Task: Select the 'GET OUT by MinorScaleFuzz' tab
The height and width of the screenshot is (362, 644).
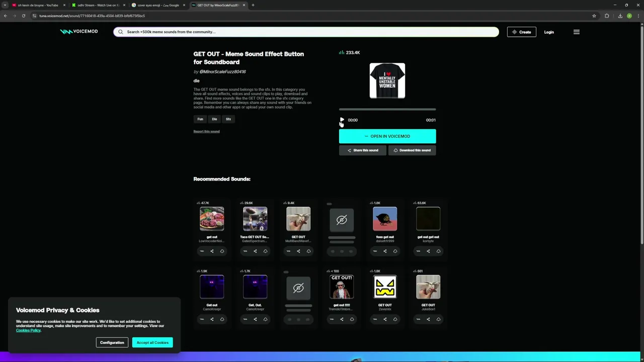Action: click(x=218, y=5)
